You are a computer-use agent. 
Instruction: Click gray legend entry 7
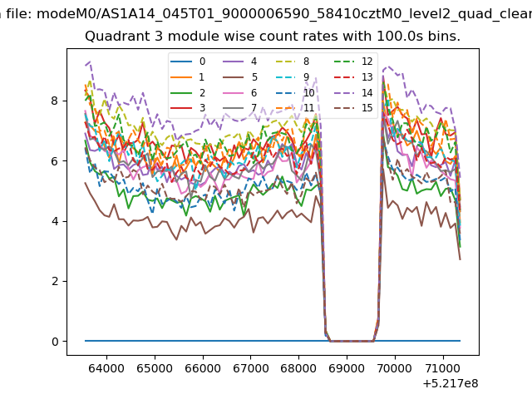click(239, 108)
